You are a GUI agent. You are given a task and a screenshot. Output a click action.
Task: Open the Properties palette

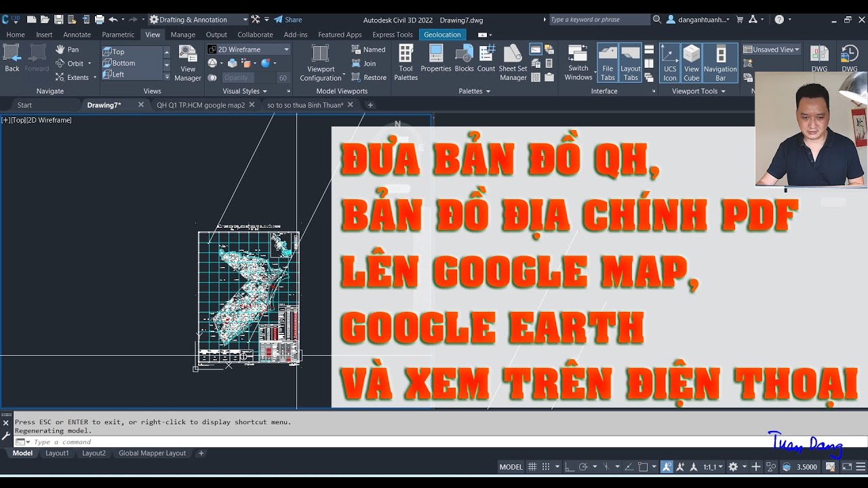(x=436, y=58)
